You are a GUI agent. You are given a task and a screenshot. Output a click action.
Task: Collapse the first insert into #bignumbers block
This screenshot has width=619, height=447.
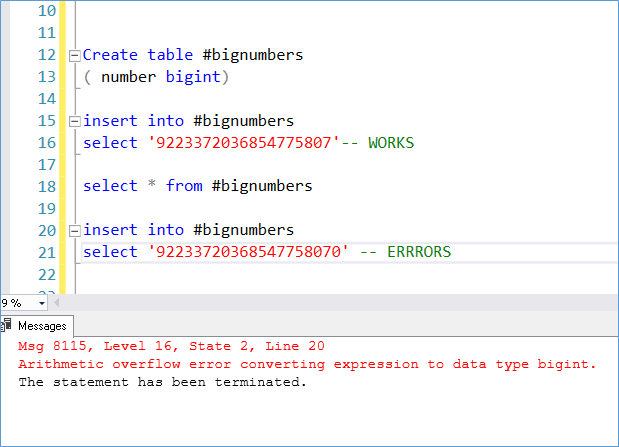coord(74,122)
